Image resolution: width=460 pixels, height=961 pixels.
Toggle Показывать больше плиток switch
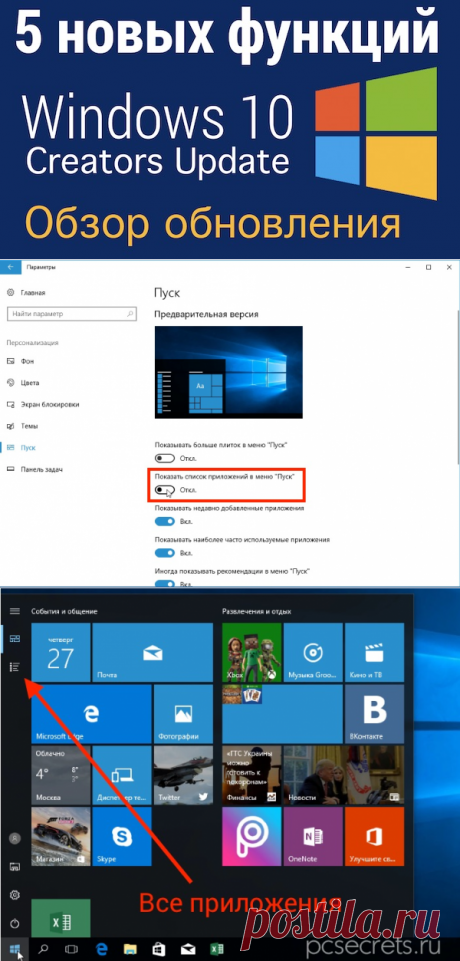tap(165, 458)
